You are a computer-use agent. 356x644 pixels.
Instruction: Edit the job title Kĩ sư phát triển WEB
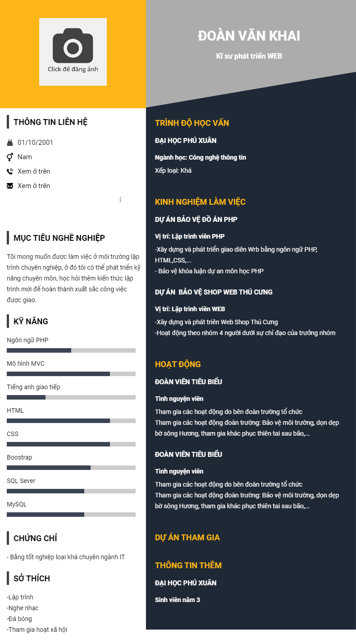pyautogui.click(x=249, y=56)
